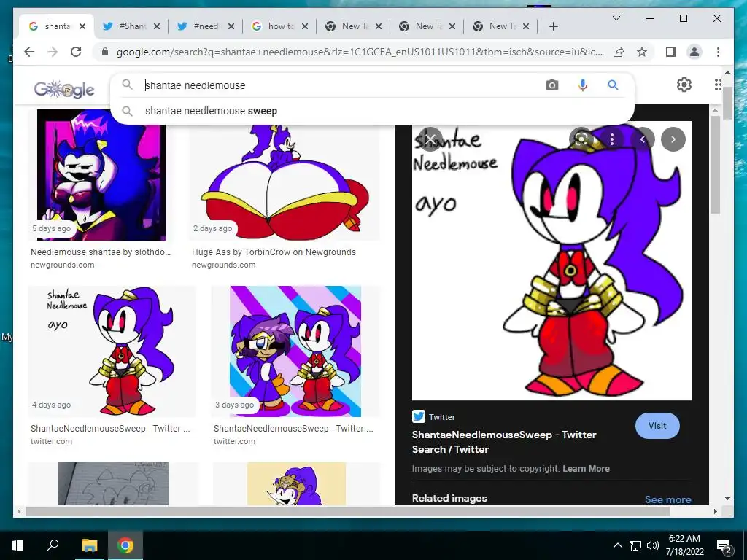Viewport: 747px width, 560px height.
Task: Click the forward navigation arrow
Action: click(x=53, y=52)
